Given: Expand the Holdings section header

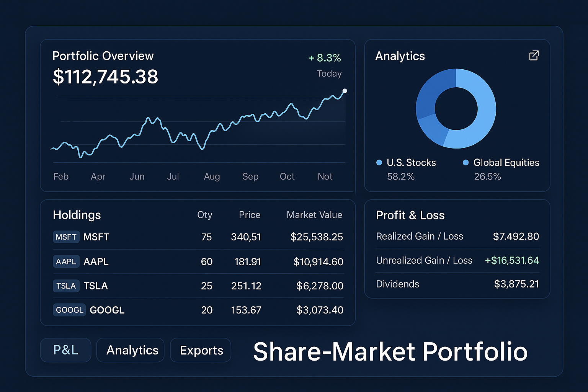Looking at the screenshot, I should point(77,215).
